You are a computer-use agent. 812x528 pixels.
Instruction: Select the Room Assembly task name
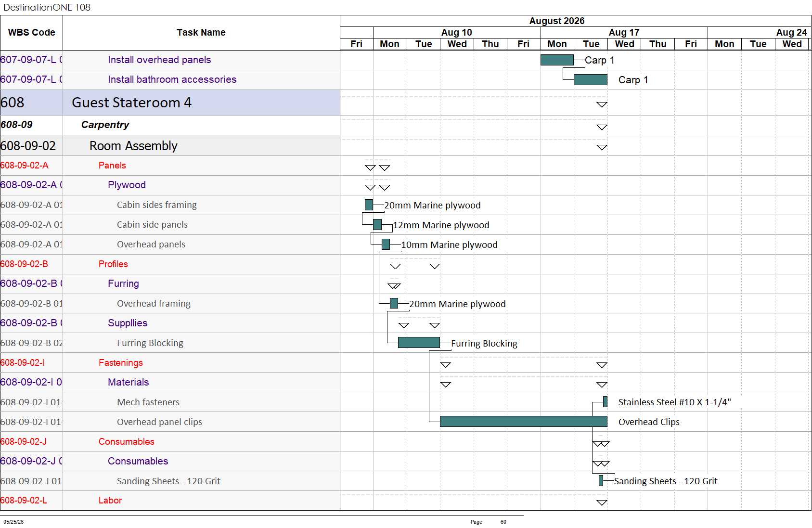tap(133, 146)
